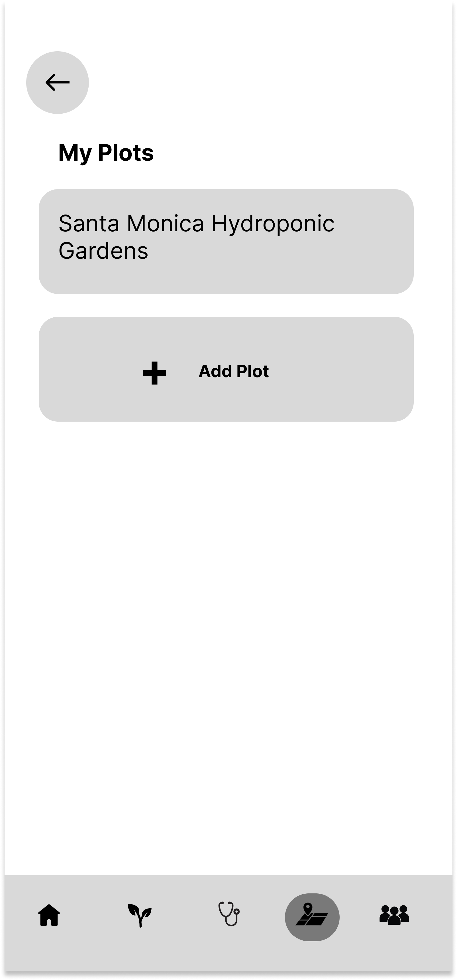This screenshot has height=980, width=457.
Task: Click the My Plots heading
Action: coord(106,153)
